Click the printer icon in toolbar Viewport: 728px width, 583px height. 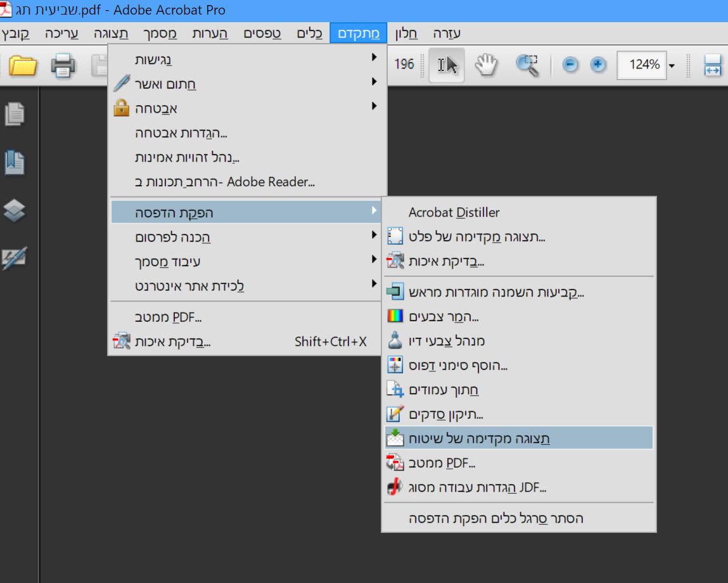(x=63, y=65)
